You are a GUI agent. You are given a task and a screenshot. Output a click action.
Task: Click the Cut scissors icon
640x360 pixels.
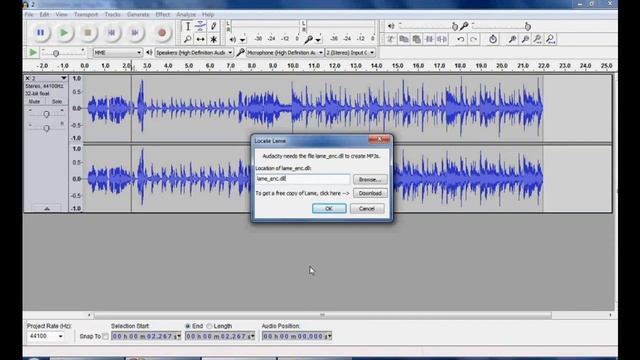coord(391,39)
